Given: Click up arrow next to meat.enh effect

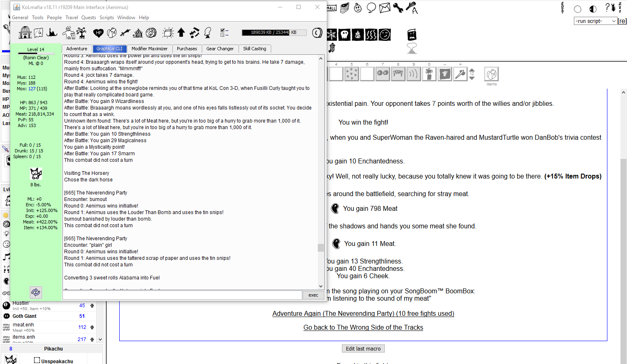Looking at the screenshot, I should (92, 327).
